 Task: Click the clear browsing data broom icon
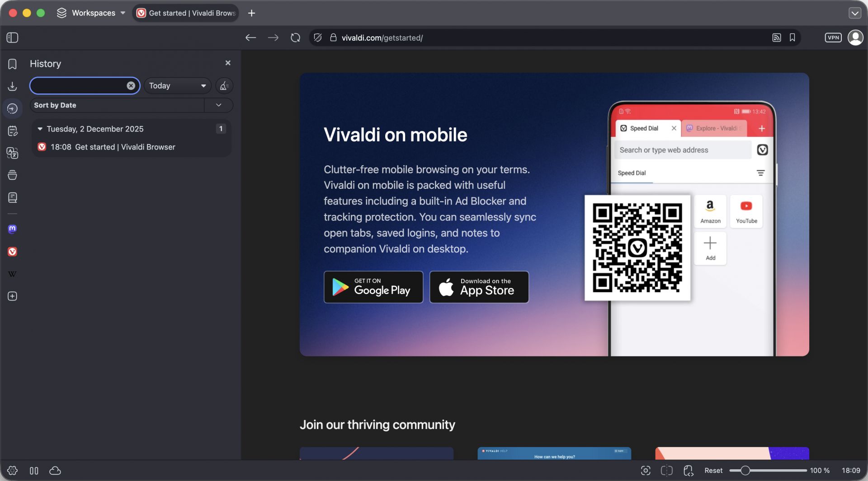coord(224,86)
